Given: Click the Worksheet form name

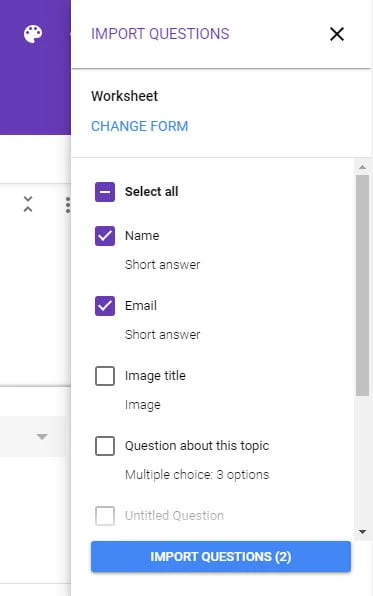Looking at the screenshot, I should (x=124, y=96).
